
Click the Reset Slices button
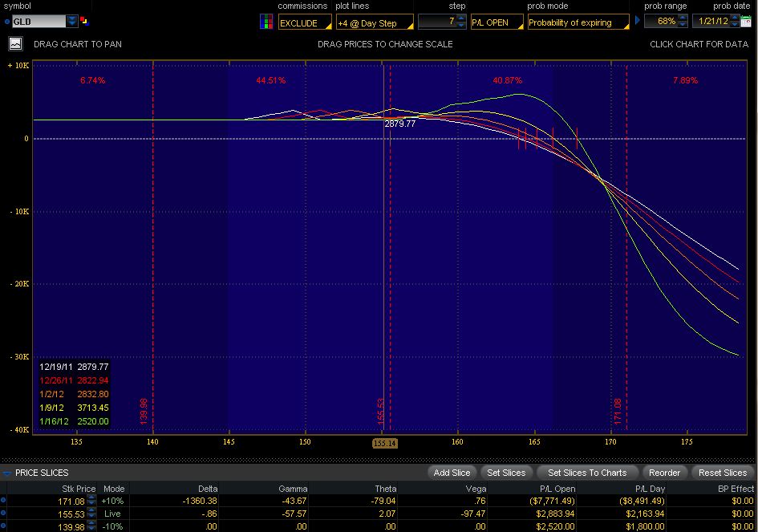pyautogui.click(x=723, y=473)
